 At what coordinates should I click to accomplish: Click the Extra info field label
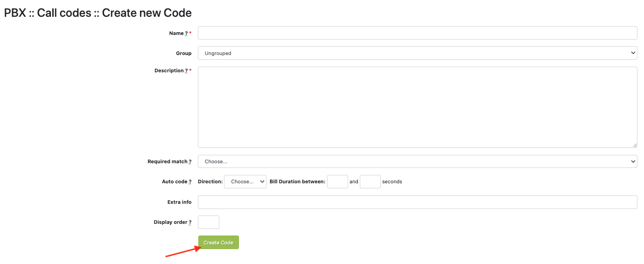point(179,202)
